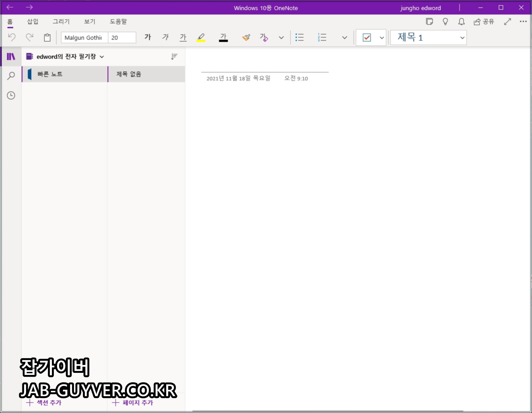
Task: Minimize the OneNote window
Action: pos(481,8)
